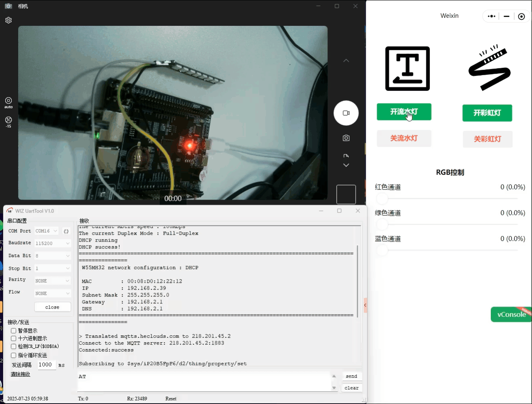The image size is (532, 404).
Task: Click the send interval 1000 input field
Action: 47,365
